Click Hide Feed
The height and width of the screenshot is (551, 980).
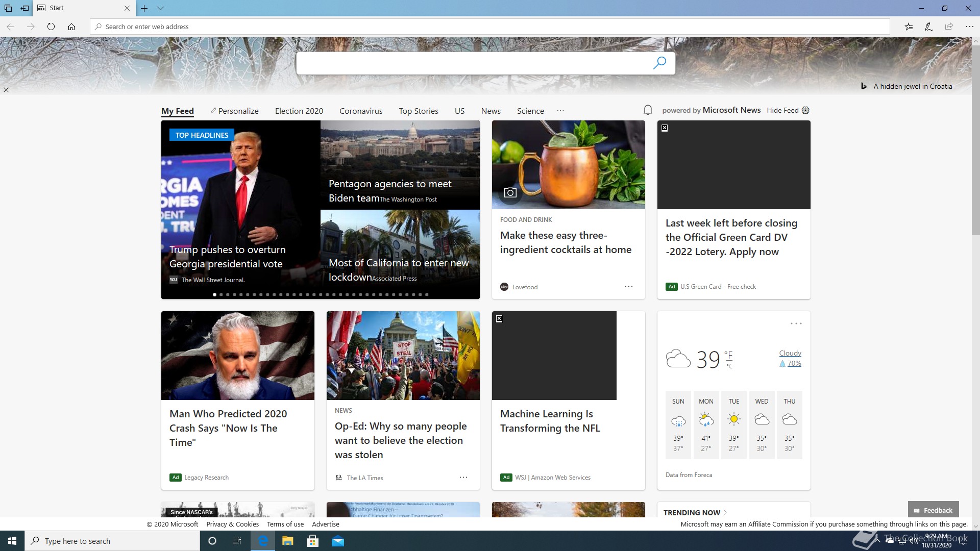coord(782,110)
